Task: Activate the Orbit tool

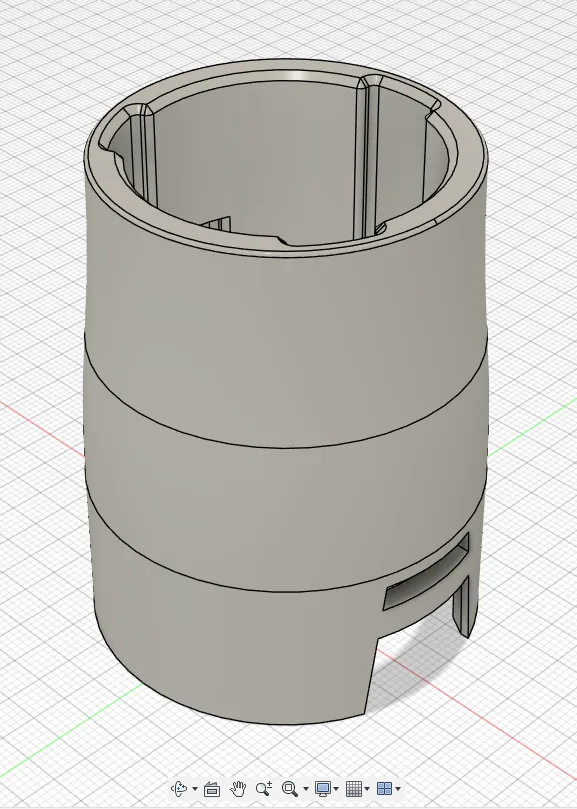Action: (x=179, y=788)
